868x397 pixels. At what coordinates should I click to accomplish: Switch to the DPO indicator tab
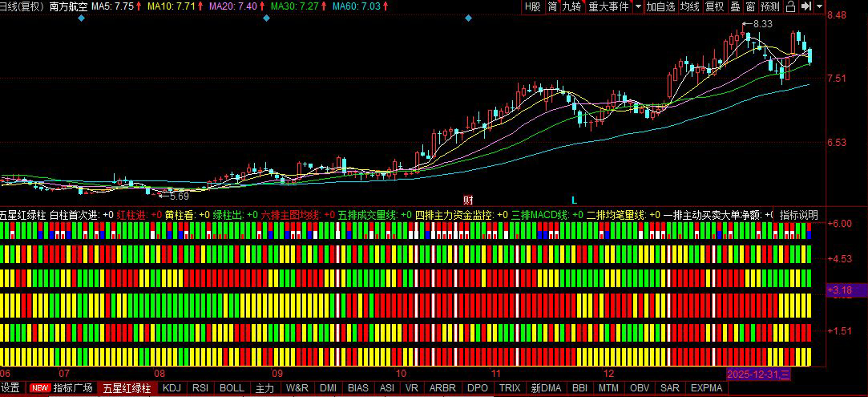coord(478,387)
